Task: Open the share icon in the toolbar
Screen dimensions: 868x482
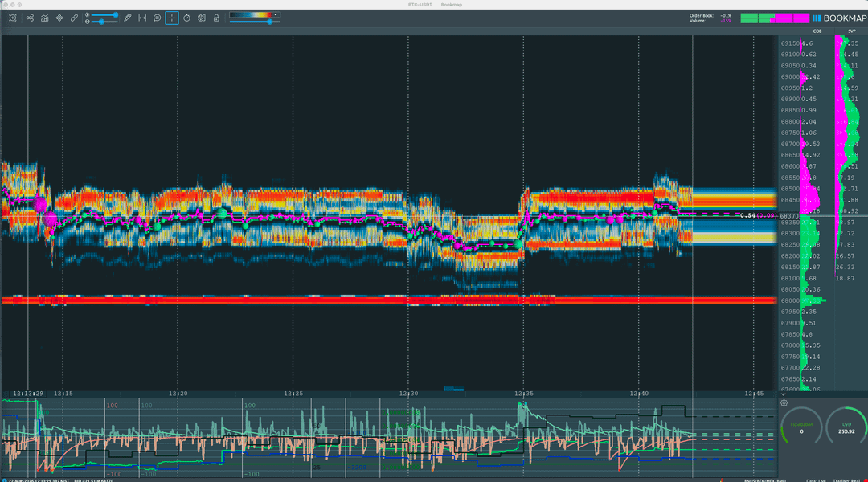Action: point(30,18)
